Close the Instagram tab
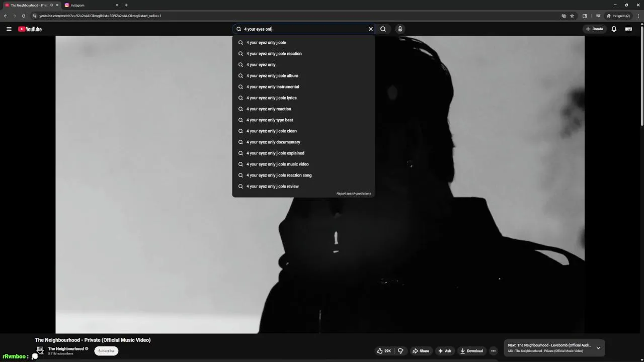Screen dimensions: 644x362 click(x=117, y=5)
